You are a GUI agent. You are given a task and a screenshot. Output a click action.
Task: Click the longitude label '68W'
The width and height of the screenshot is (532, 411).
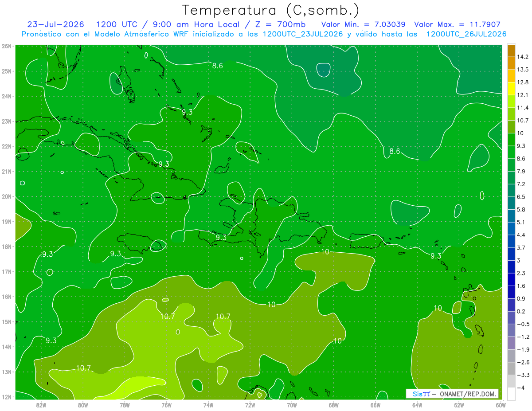point(334,405)
